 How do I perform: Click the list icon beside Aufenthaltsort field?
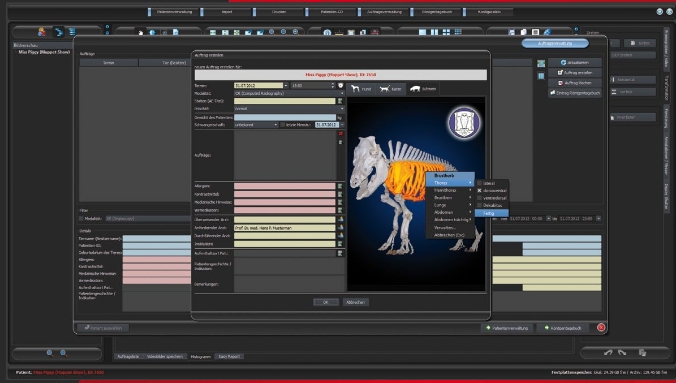pos(340,253)
